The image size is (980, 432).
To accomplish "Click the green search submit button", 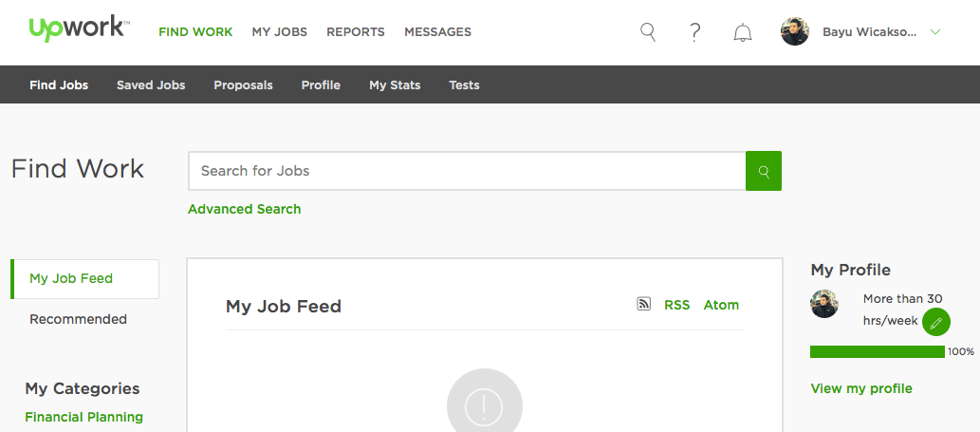I will click(x=764, y=171).
